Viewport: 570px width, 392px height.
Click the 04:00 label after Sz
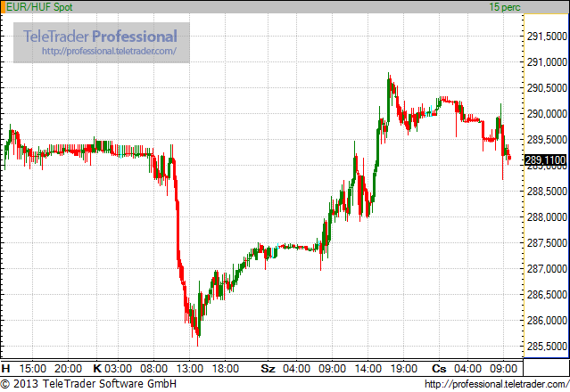click(x=297, y=369)
